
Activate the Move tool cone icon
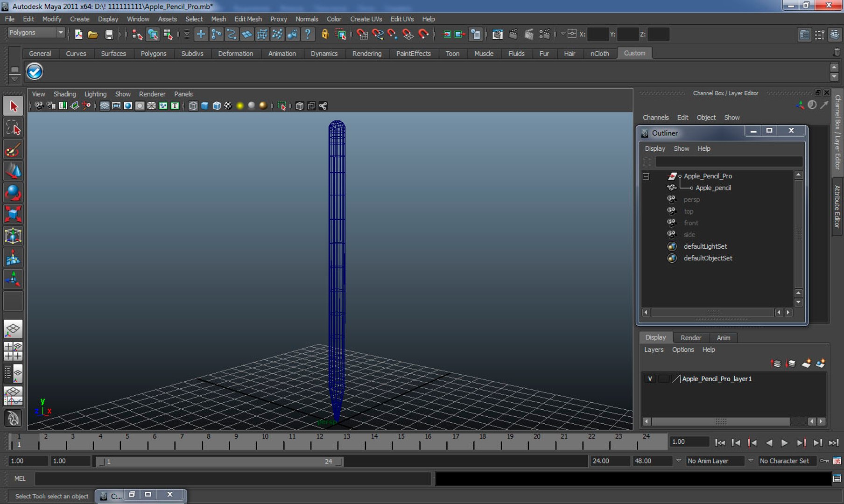[13, 171]
